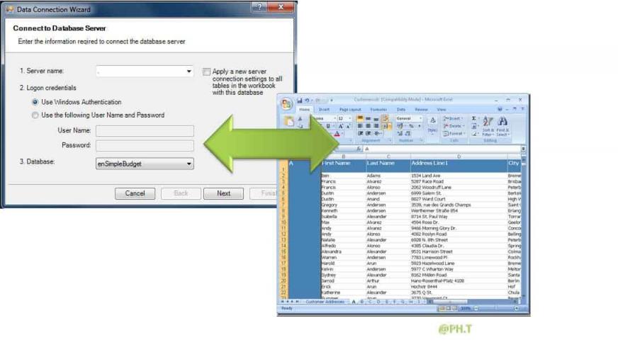The width and height of the screenshot is (618, 364).
Task: Open the Find & Select binoculars tool
Action: (x=502, y=126)
